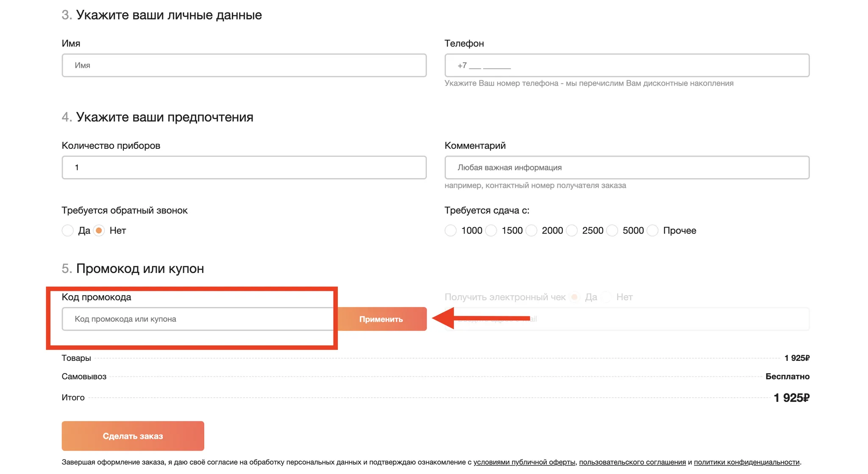Select Да for электронный чек

[575, 297]
